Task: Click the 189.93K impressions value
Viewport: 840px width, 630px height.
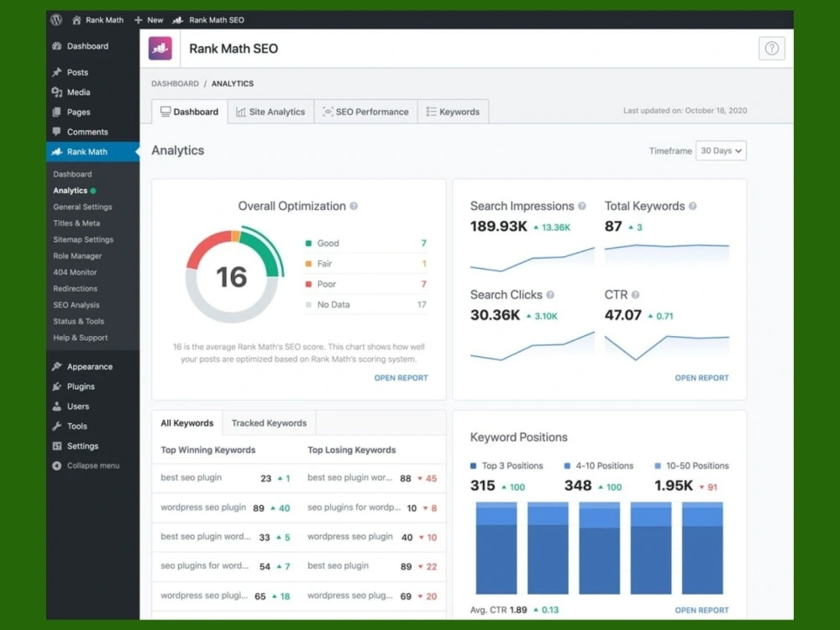Action: (498, 227)
